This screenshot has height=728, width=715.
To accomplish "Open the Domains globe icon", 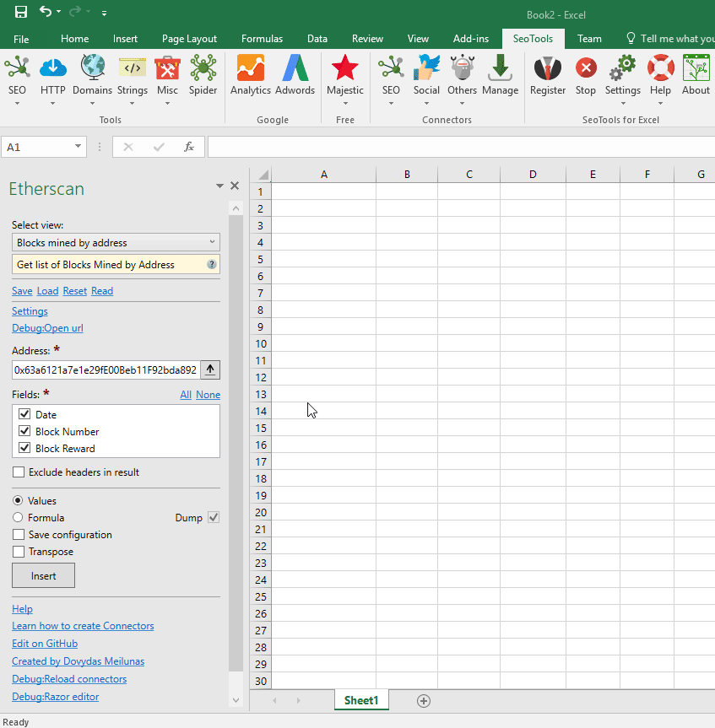I will pyautogui.click(x=93, y=68).
